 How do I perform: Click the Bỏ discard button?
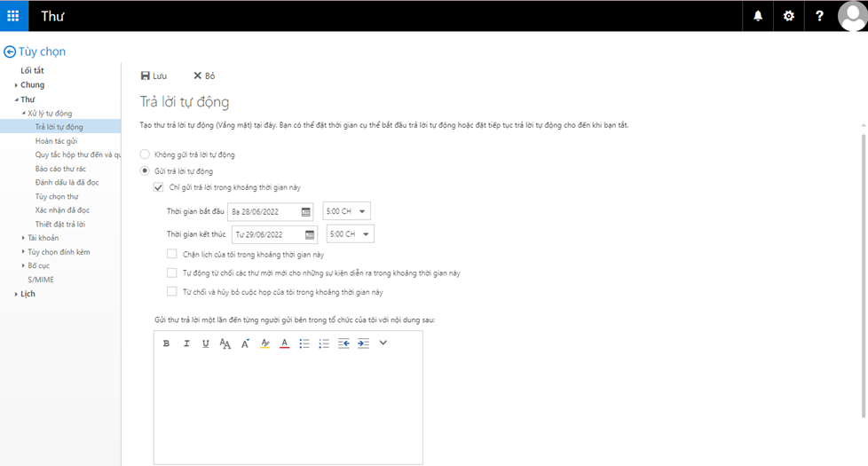pos(204,76)
